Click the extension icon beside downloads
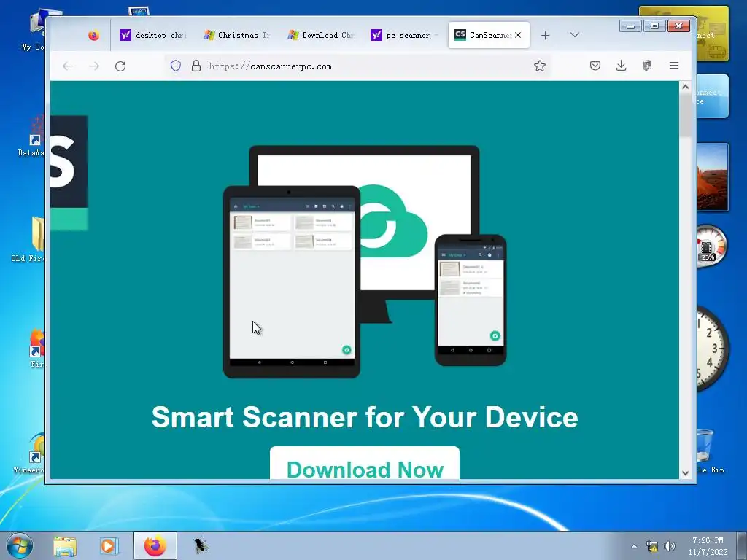 pyautogui.click(x=647, y=66)
